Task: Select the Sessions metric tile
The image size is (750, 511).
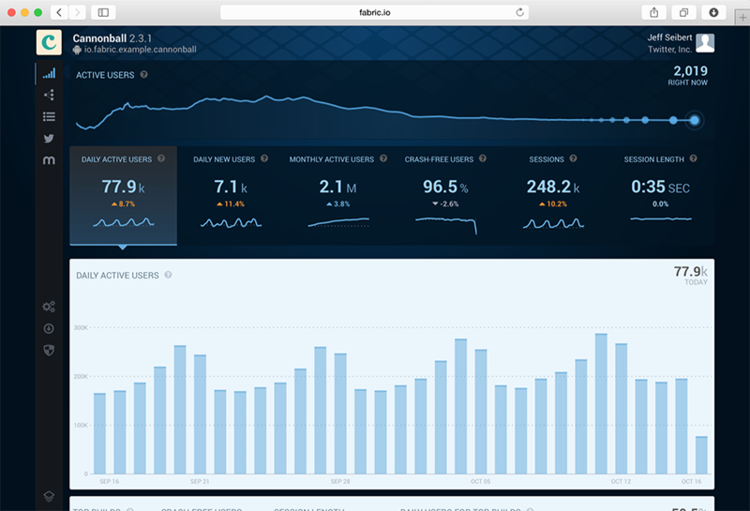Action: 553,195
